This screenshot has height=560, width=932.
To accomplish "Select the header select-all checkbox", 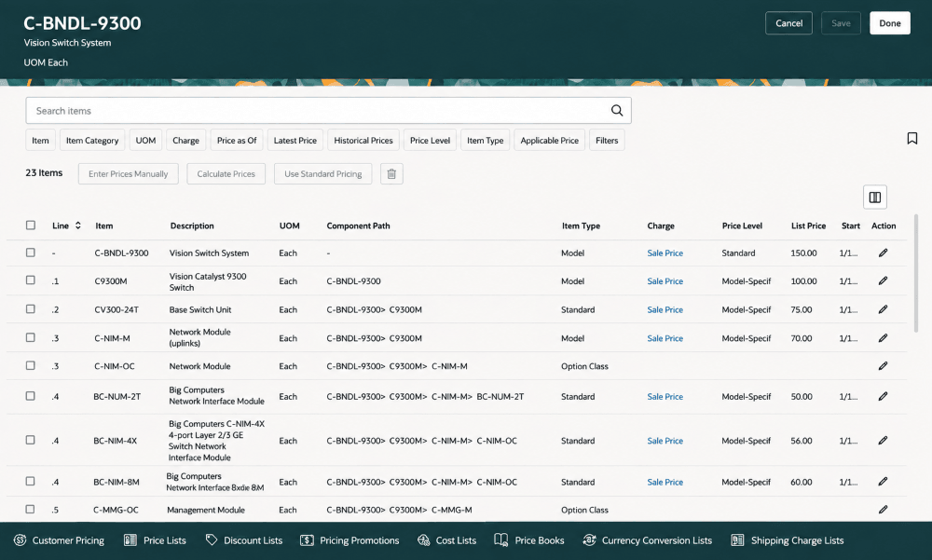I will (31, 225).
